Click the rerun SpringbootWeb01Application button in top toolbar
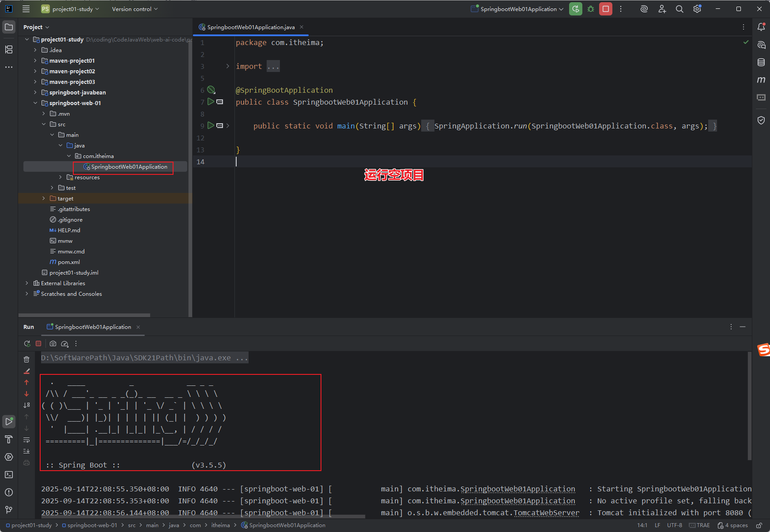The image size is (770, 532). [x=575, y=9]
